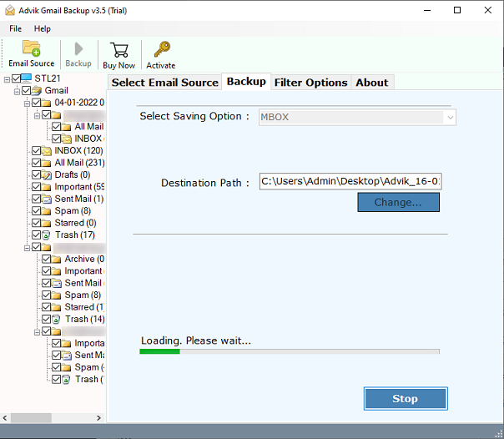Open the Filter Options tab
The height and width of the screenshot is (439, 504).
click(x=310, y=83)
